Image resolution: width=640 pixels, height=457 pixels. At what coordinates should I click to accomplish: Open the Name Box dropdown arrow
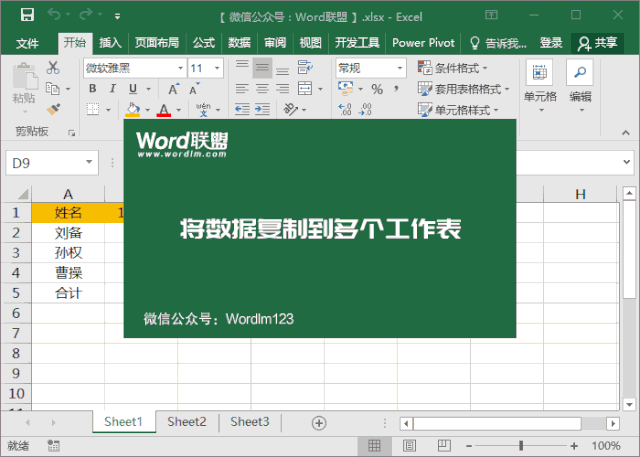(89, 162)
